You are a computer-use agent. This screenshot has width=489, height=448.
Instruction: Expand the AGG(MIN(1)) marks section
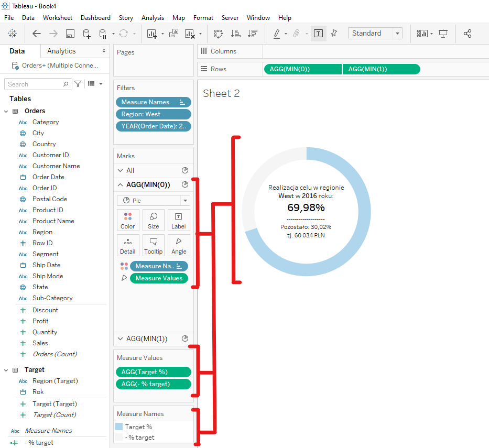click(x=121, y=338)
